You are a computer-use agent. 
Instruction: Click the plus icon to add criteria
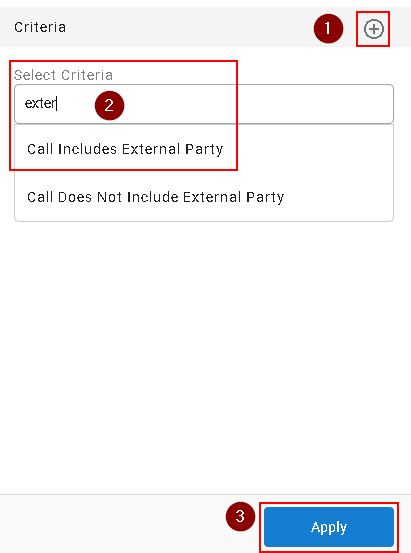click(374, 29)
